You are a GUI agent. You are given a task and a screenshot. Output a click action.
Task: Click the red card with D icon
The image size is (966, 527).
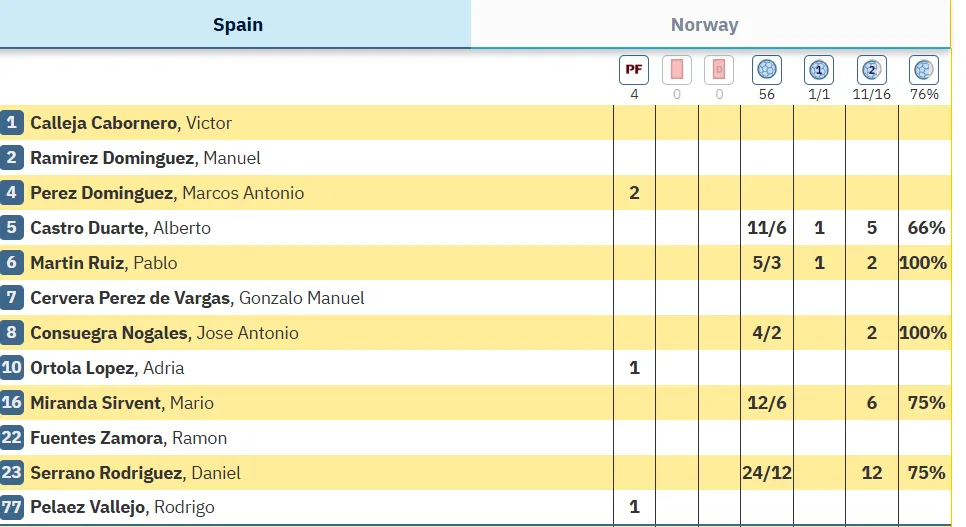click(x=719, y=70)
